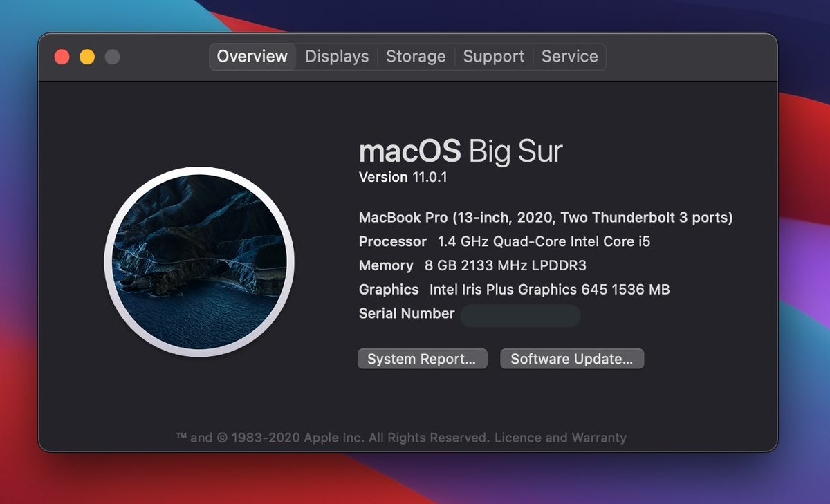Click the Apple copyright Licence and Warranty text
Viewport: 830px width, 504px height.
(x=401, y=438)
